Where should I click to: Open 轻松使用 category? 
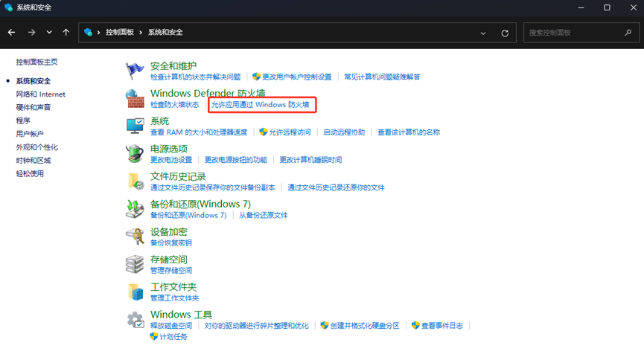[30, 173]
